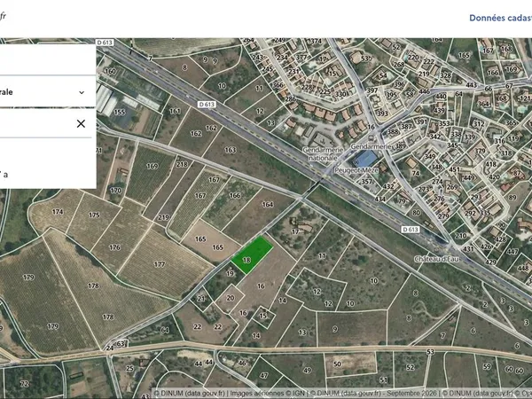Select parcel number 63
532x399 pixels.
[x=121, y=344]
